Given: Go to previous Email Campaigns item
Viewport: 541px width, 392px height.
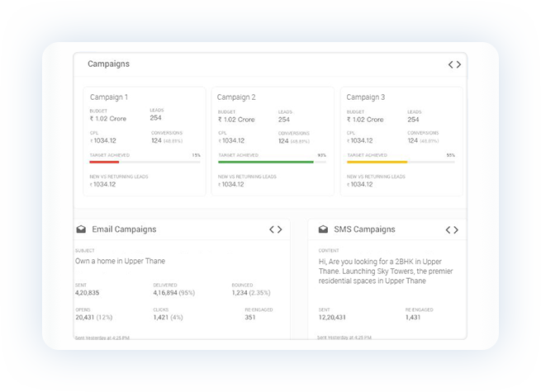Looking at the screenshot, I should point(272,229).
